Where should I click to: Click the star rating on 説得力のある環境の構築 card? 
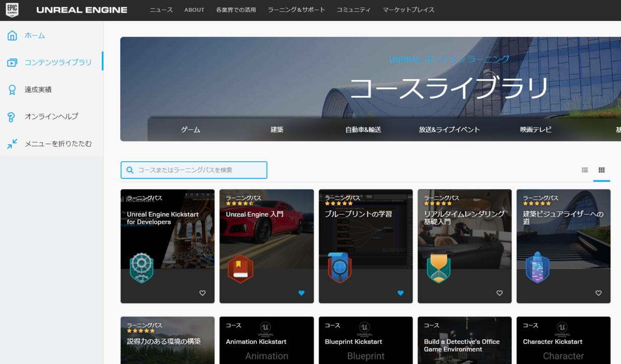[141, 331]
